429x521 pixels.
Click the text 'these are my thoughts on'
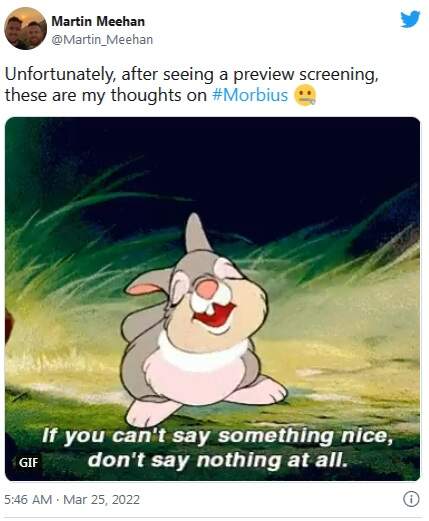click(106, 95)
